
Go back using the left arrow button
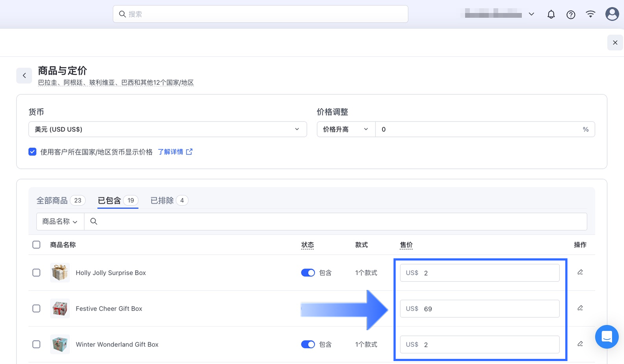24,76
